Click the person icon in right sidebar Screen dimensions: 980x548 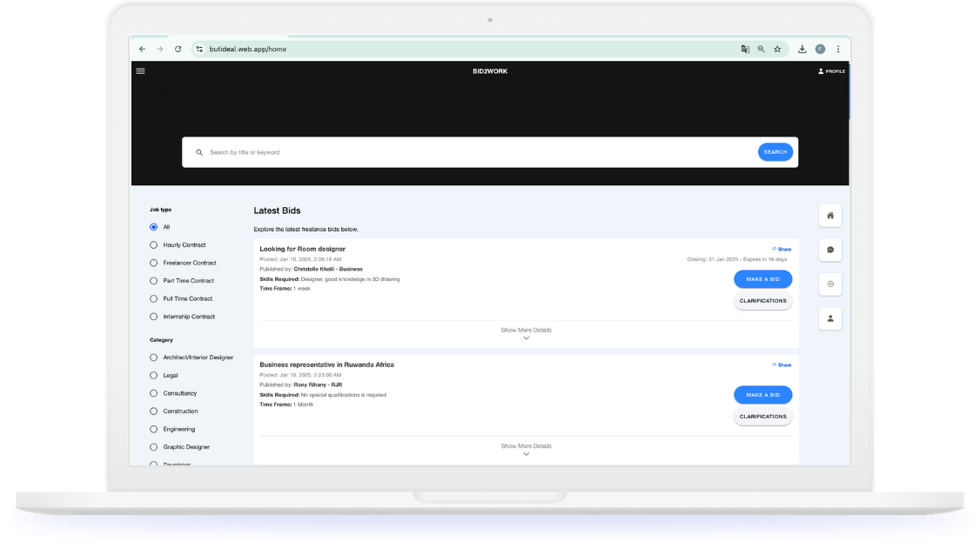830,318
